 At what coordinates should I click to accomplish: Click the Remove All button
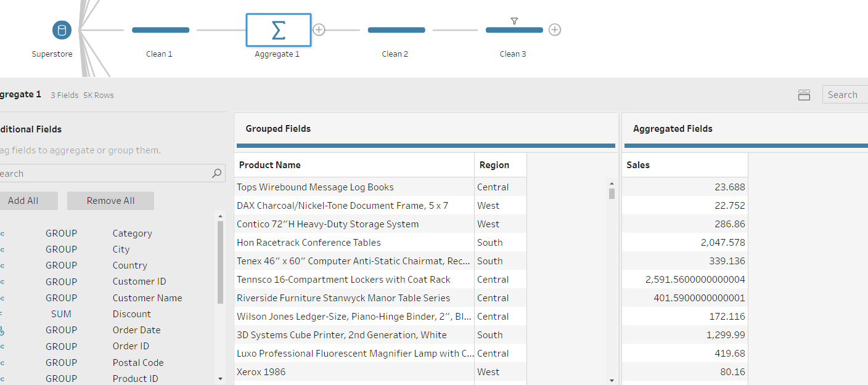(110, 200)
